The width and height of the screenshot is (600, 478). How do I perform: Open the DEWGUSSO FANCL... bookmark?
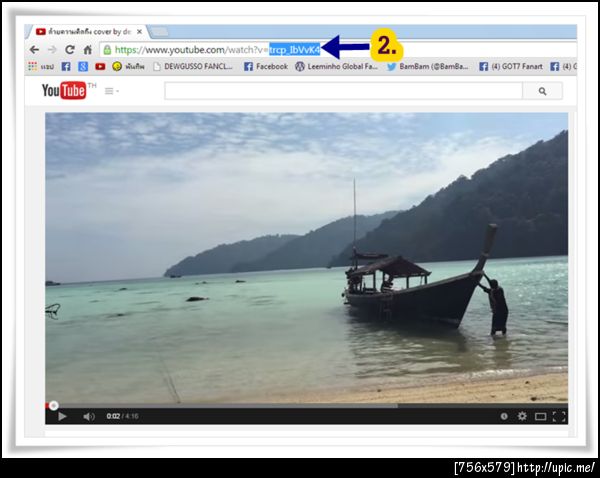point(193,67)
